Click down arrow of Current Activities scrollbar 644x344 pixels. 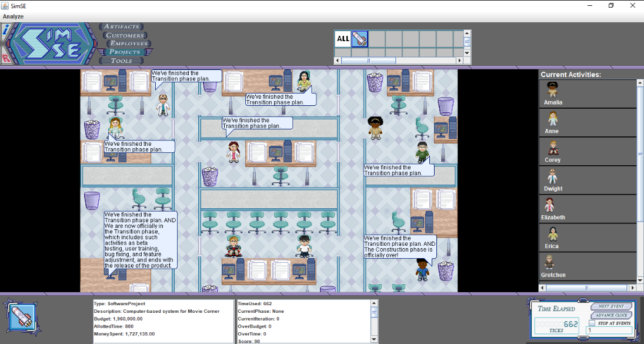coord(640,279)
